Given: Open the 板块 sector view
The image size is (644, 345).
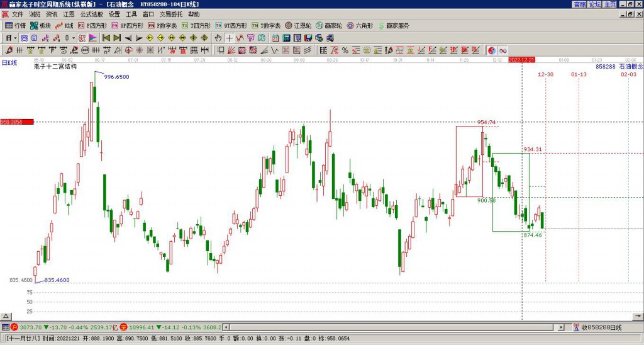Looking at the screenshot, I should point(40,25).
